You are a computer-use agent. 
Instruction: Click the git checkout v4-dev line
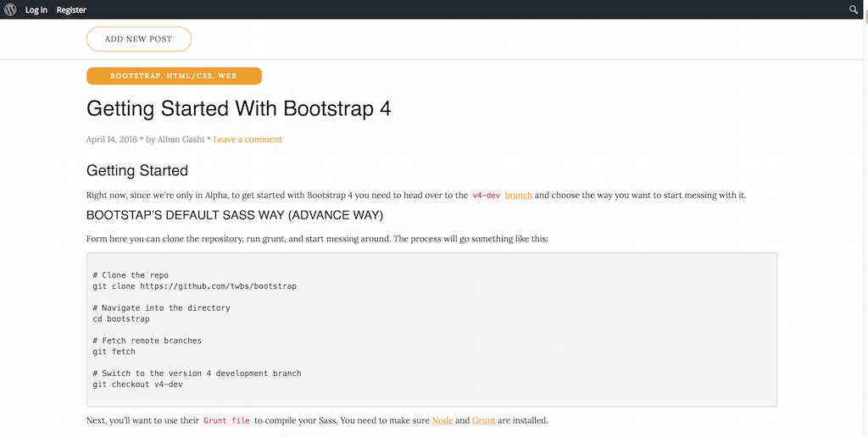[138, 384]
